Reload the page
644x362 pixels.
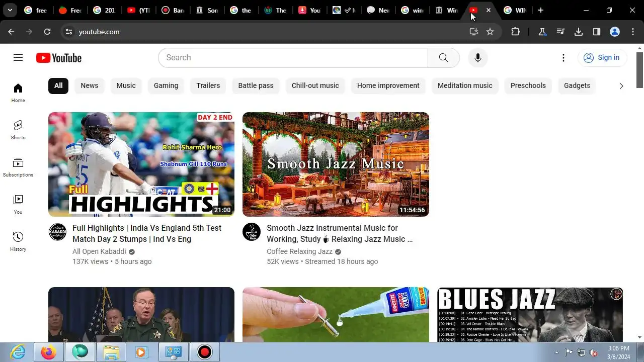pos(47,32)
